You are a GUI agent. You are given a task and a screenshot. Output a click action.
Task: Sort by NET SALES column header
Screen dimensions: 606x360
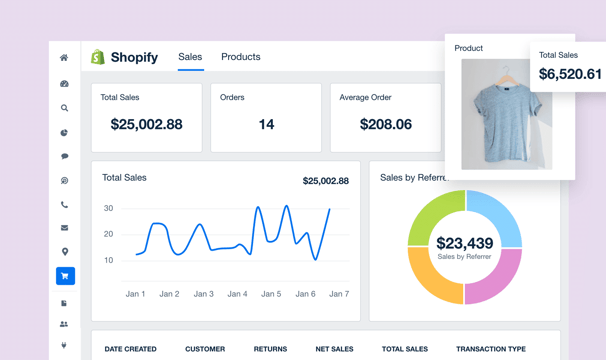point(334,349)
